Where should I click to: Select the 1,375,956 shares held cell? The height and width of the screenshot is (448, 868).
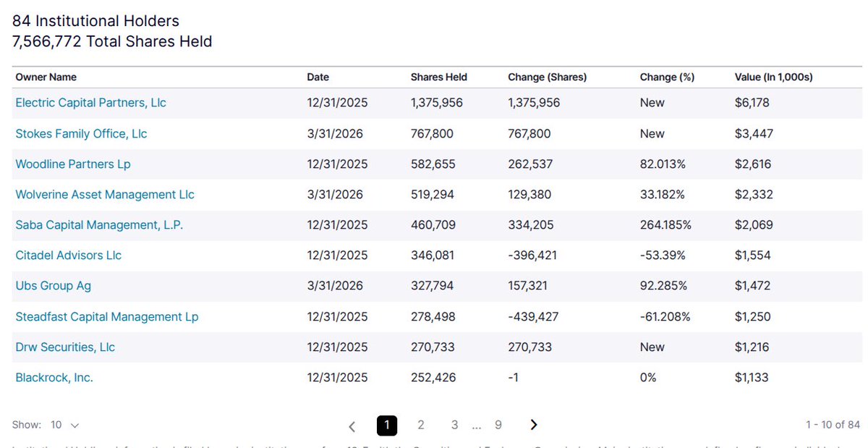pos(436,103)
